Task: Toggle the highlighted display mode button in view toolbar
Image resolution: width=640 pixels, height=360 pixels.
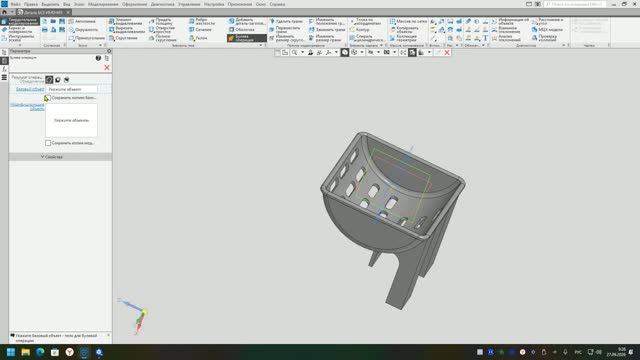Action: click(345, 53)
